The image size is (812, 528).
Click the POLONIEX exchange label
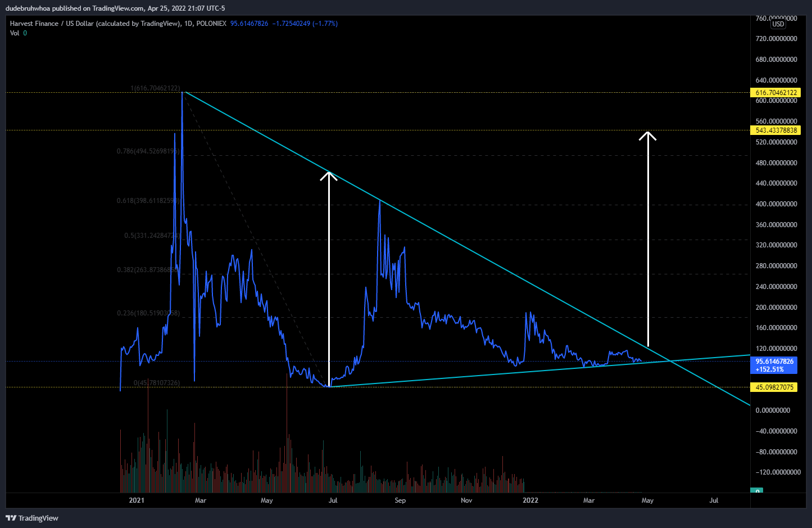pyautogui.click(x=211, y=24)
